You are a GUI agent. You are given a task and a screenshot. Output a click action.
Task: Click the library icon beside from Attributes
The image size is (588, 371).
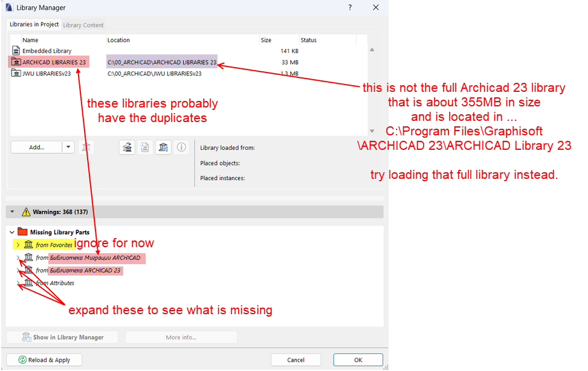28,282
